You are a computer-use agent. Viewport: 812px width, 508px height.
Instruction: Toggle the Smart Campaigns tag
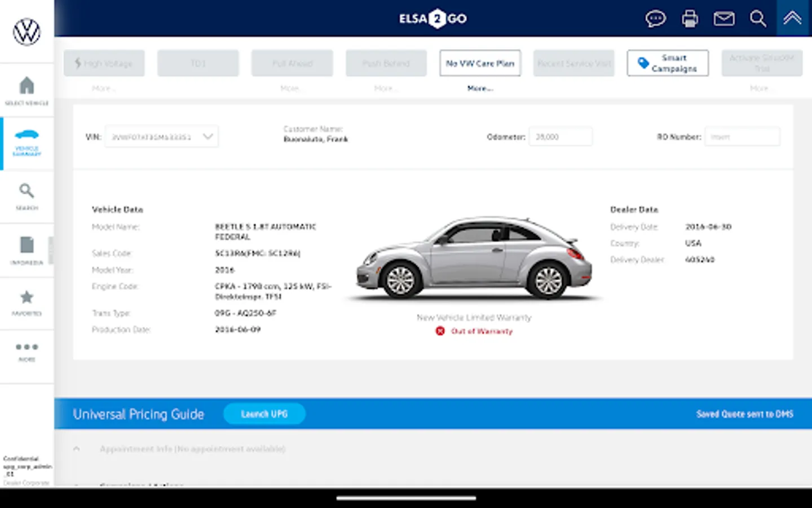(668, 63)
